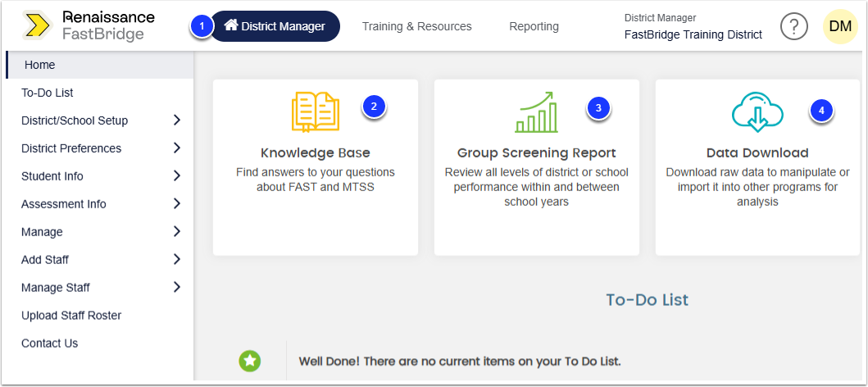Viewport: 868px width, 387px height.
Task: Click the green star To-Do icon
Action: [x=250, y=361]
